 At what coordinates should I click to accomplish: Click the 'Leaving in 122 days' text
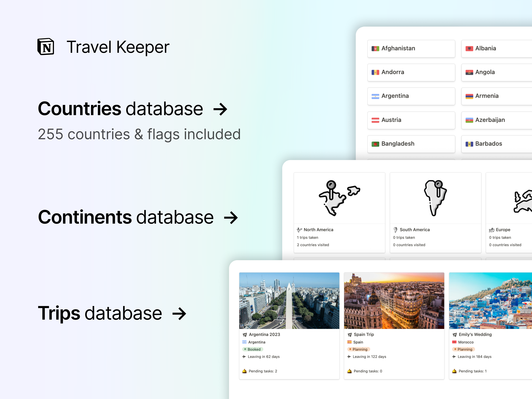[369, 357]
